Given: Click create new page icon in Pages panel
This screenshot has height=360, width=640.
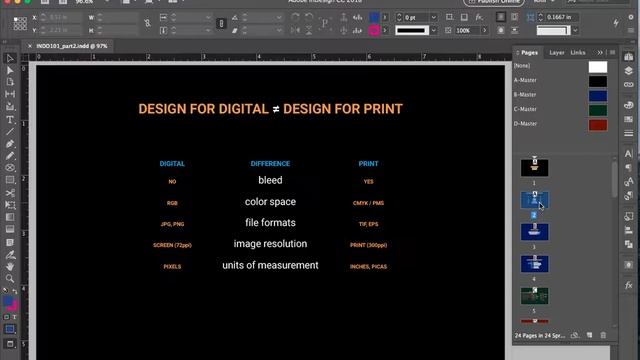Looking at the screenshot, I should (589, 336).
